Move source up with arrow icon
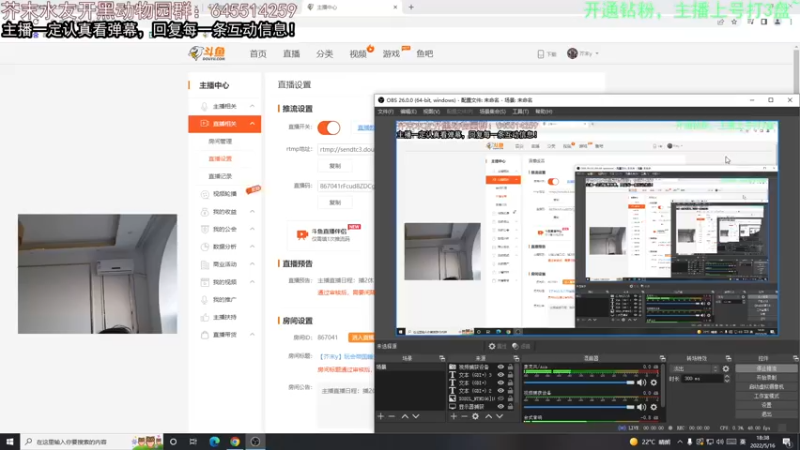The height and width of the screenshot is (450, 800). pos(488,416)
